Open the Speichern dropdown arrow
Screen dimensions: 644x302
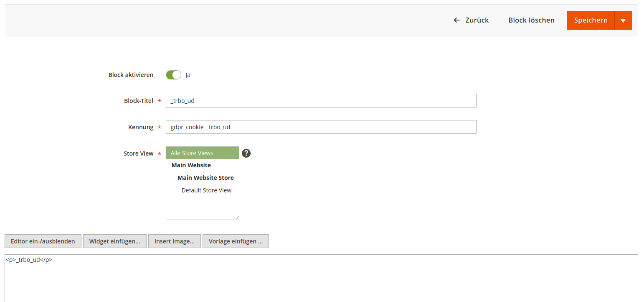pyautogui.click(x=623, y=20)
